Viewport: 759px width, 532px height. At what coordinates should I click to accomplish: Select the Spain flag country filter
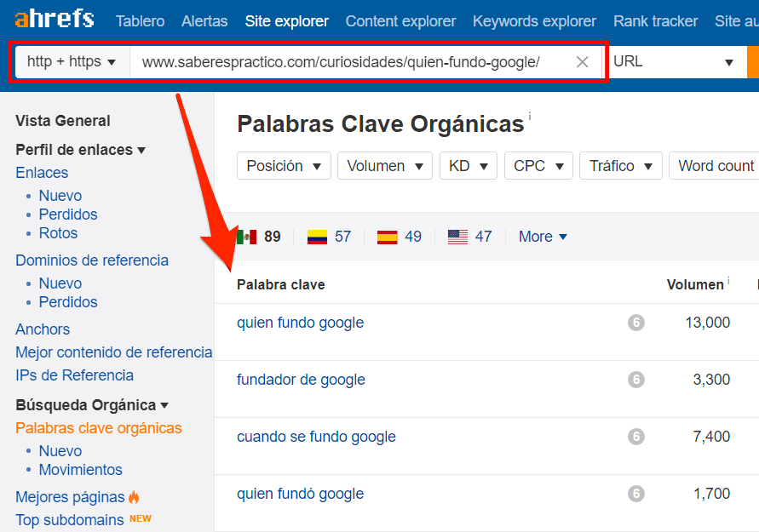coord(400,237)
